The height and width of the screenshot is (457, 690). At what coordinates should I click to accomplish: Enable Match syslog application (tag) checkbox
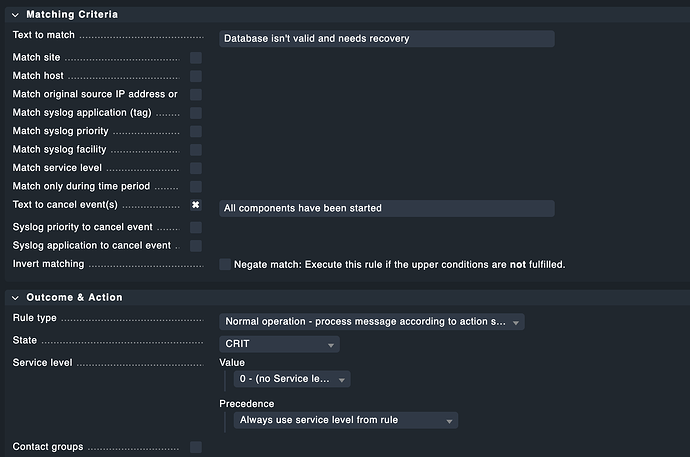pyautogui.click(x=196, y=113)
